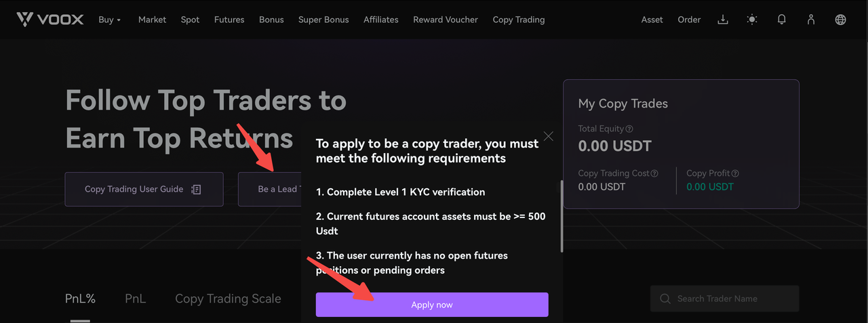This screenshot has height=323, width=868.
Task: Open the VOOX logo home link
Action: [50, 20]
